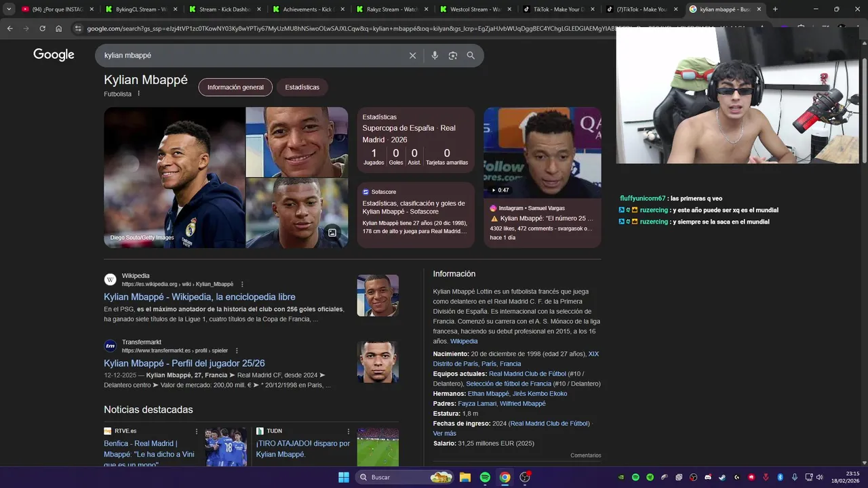Click the Windows taskbar Buscar search box
This screenshot has width=868, height=488.
tap(404, 477)
